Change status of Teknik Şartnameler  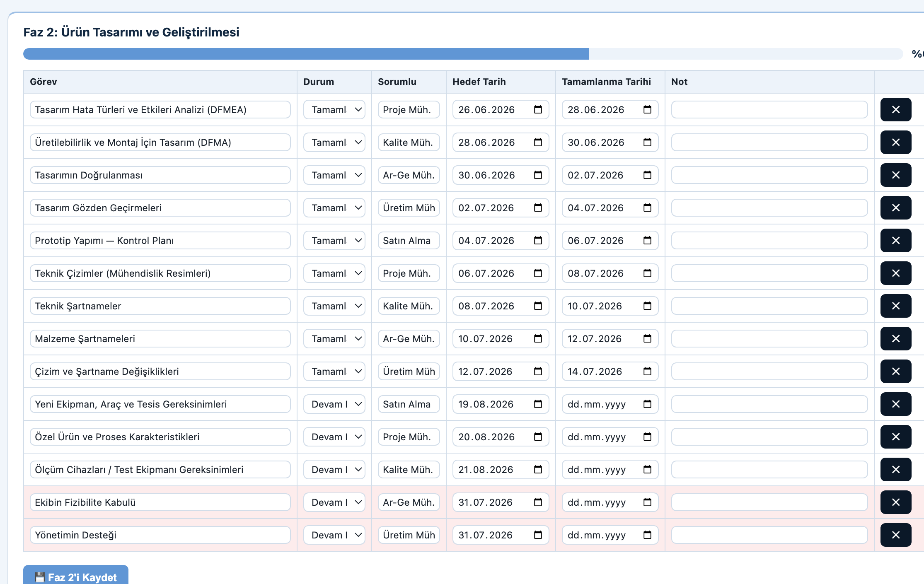click(x=334, y=306)
